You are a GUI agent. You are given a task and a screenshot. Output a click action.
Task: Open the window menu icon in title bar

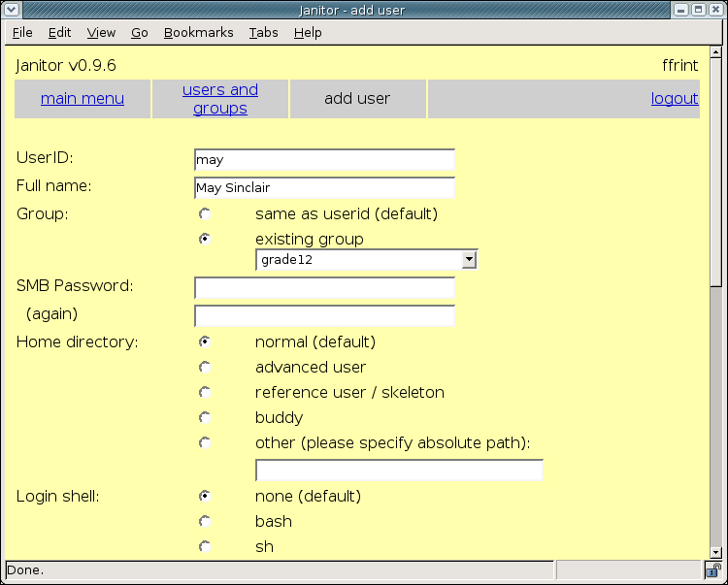pos(12,10)
